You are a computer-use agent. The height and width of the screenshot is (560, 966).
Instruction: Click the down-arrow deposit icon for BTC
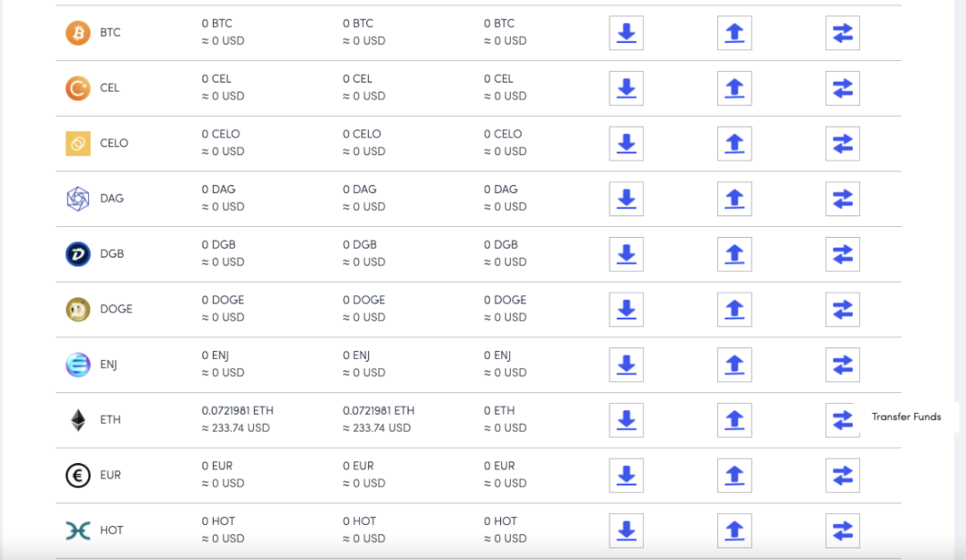[x=626, y=33]
